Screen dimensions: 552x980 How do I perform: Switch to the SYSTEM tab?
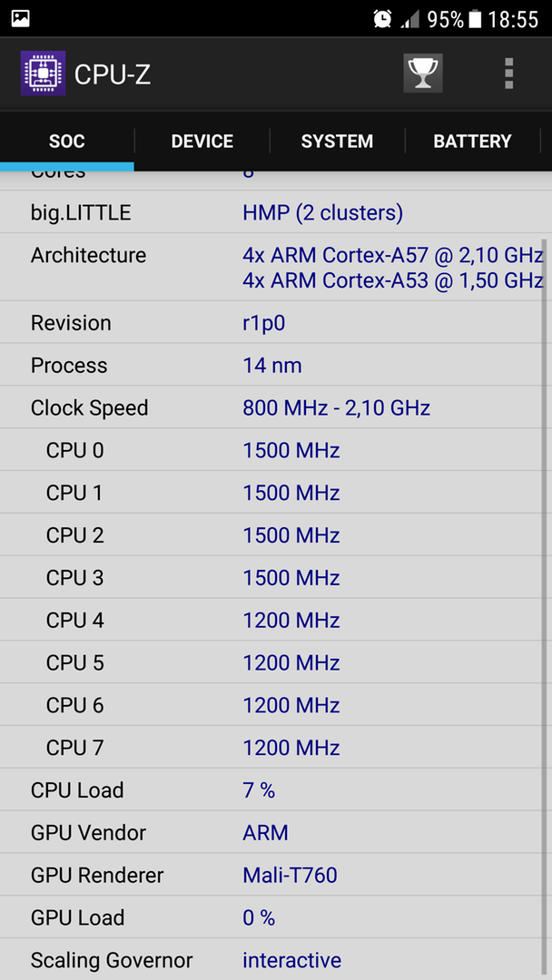coord(337,142)
